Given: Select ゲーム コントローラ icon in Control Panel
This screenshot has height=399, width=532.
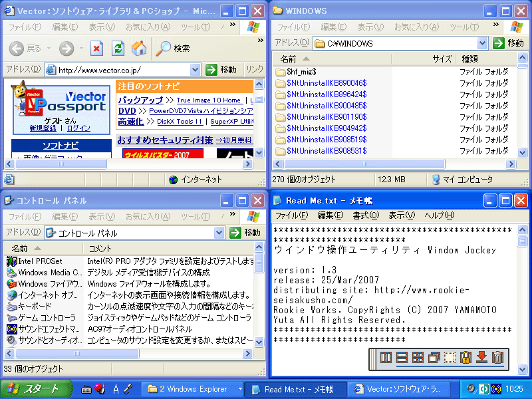Looking at the screenshot, I should pyautogui.click(x=11, y=318).
